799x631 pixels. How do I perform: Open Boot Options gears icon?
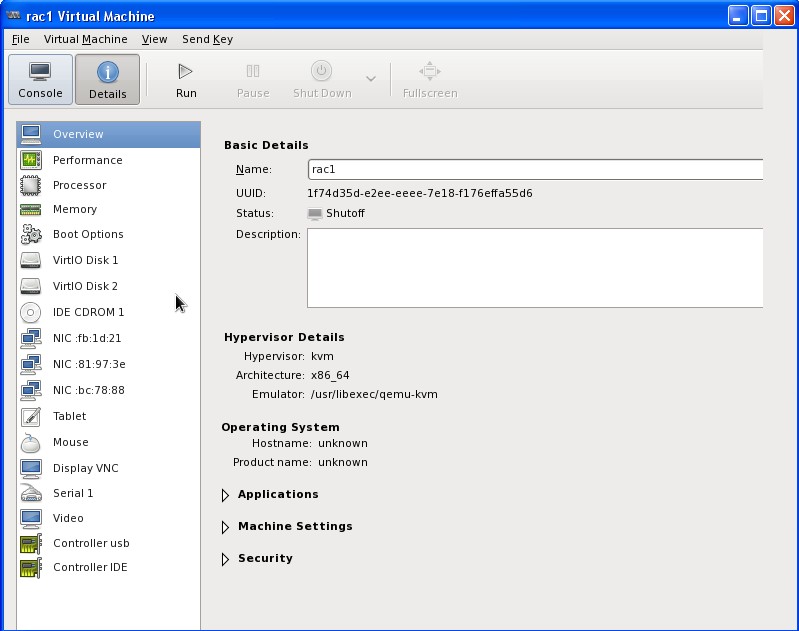[x=31, y=234]
